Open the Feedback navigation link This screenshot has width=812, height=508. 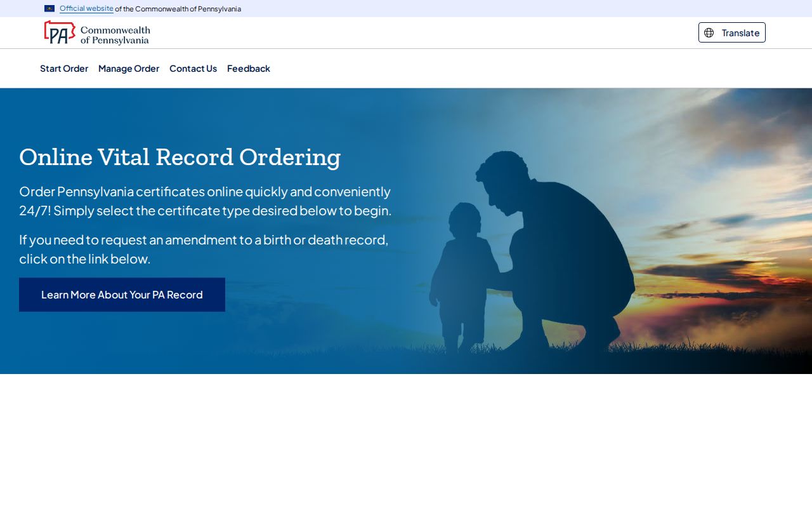coord(249,69)
